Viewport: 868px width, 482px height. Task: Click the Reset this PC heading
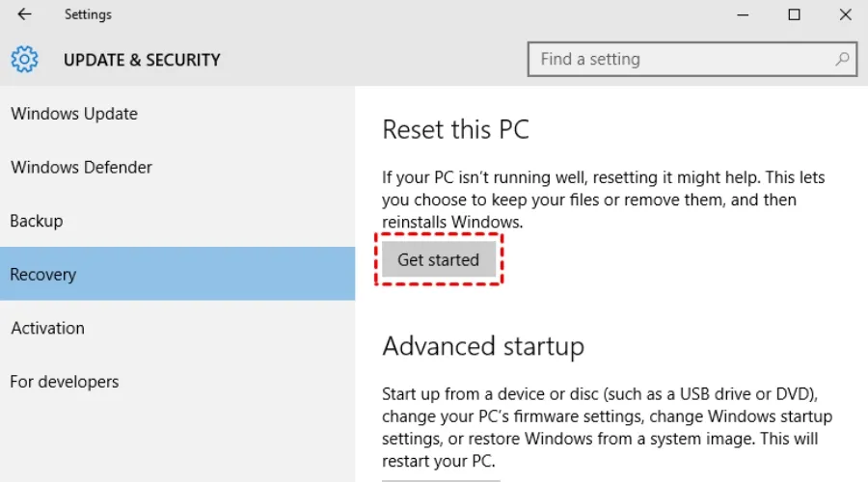point(455,129)
